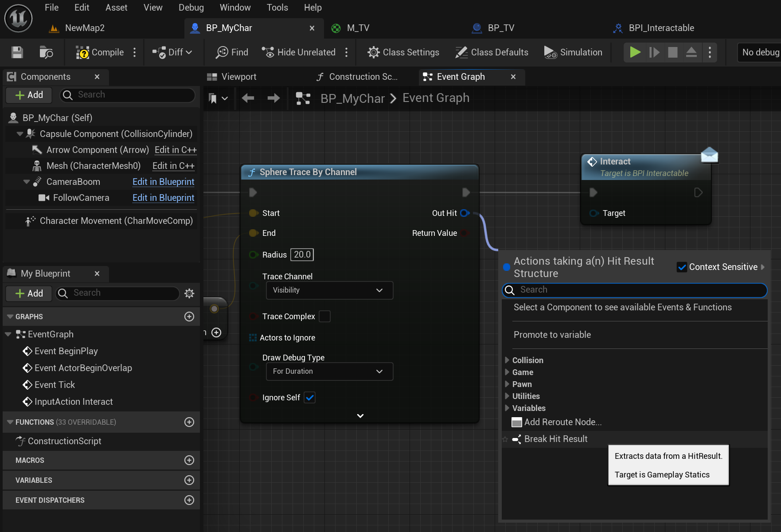Open the File menu
781x532 pixels.
click(51, 8)
